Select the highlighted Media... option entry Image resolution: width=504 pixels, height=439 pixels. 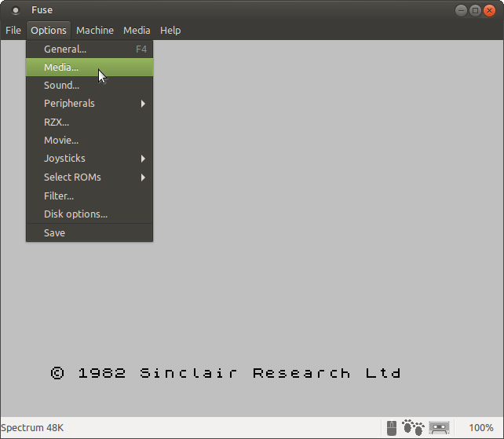(x=89, y=68)
